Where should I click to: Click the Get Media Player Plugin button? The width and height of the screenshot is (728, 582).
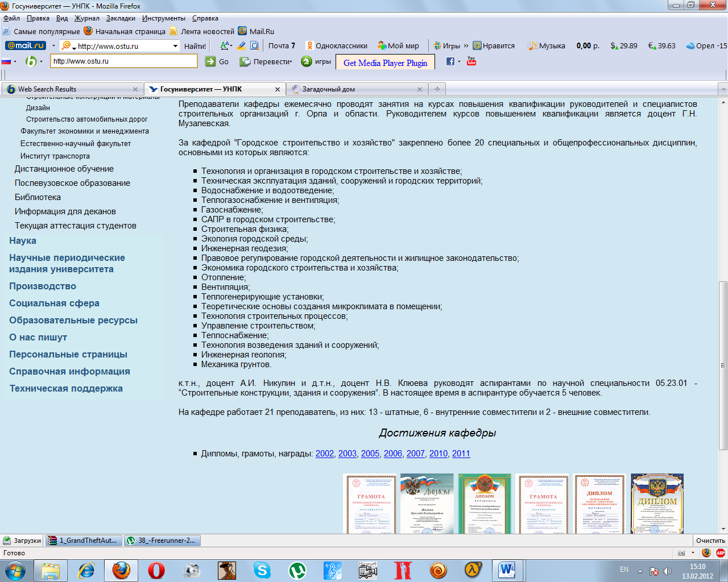(x=385, y=63)
